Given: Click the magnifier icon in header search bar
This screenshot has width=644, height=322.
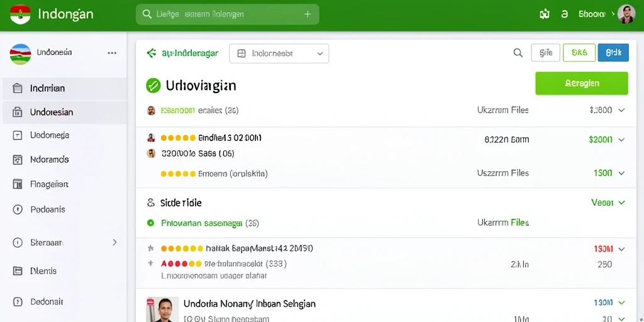Looking at the screenshot, I should coord(147,14).
